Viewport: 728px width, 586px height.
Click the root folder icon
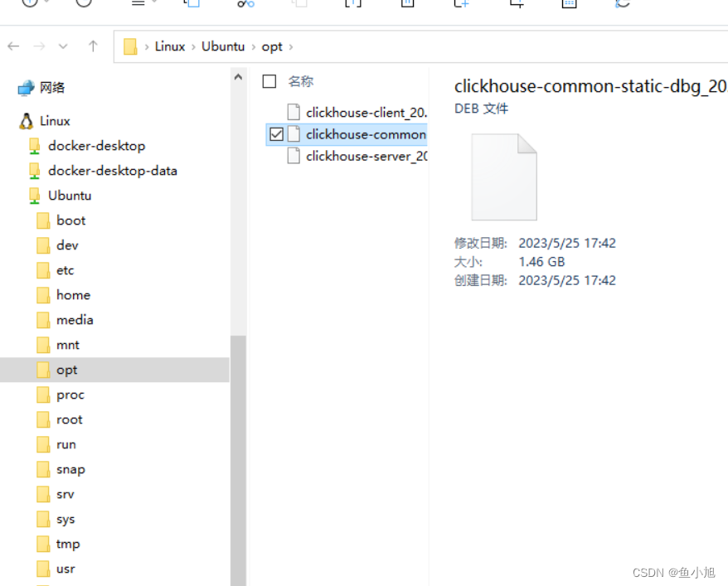(43, 419)
